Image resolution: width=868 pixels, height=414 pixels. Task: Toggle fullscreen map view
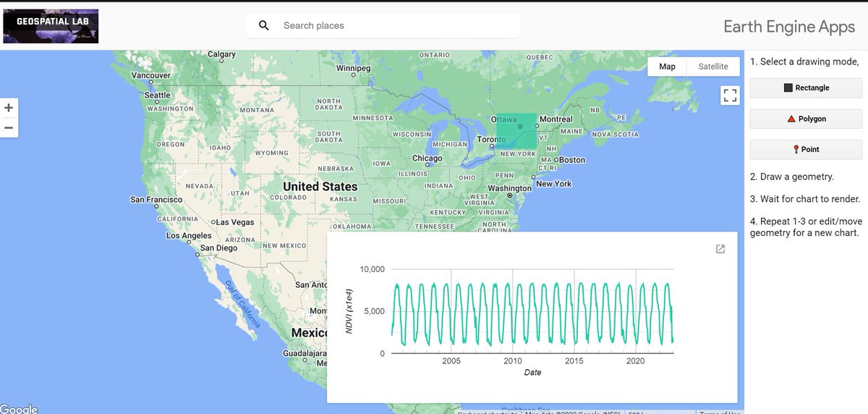[x=730, y=95]
